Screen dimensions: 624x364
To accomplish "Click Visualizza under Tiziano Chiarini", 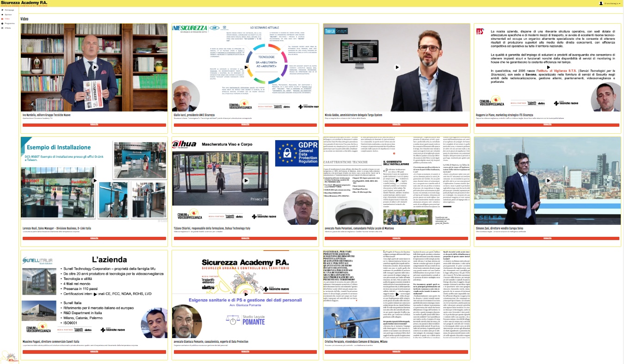I will 245,238.
